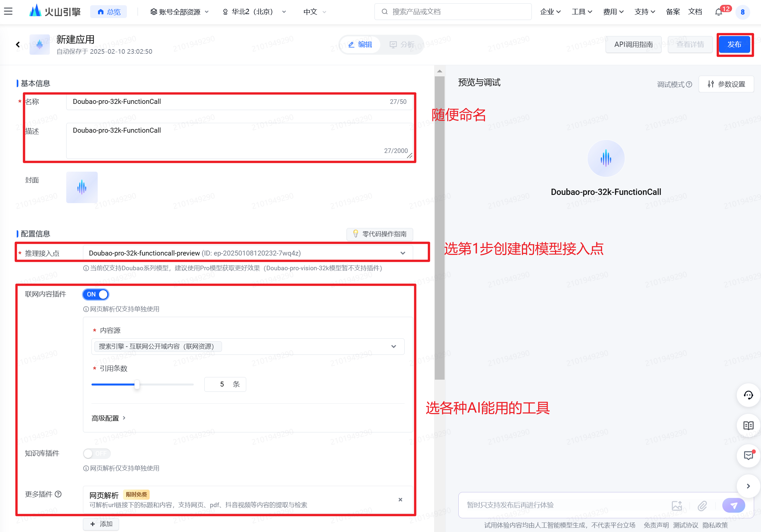The width and height of the screenshot is (761, 532).
Task: Expand the 内容源 dropdown
Action: [x=248, y=346]
